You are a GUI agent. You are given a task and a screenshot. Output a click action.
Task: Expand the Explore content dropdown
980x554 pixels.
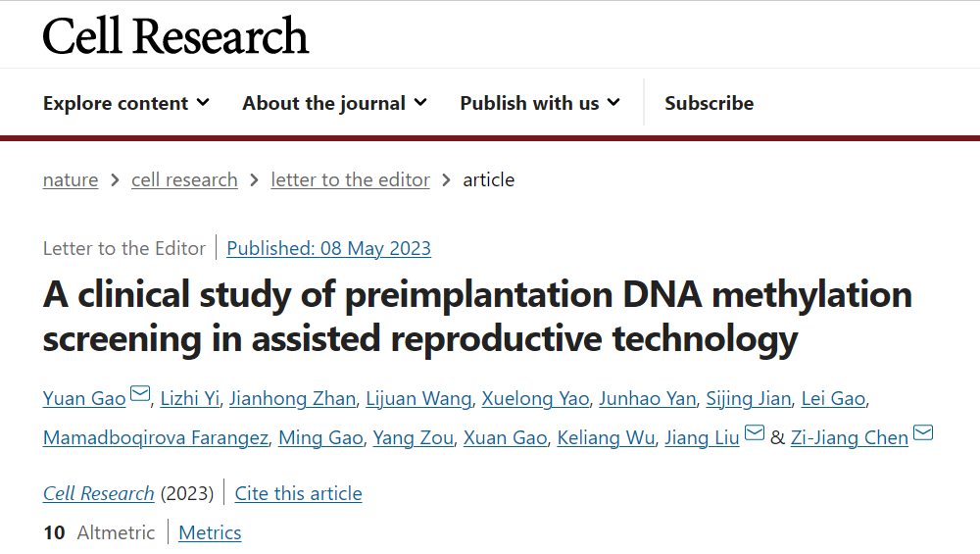tap(126, 103)
